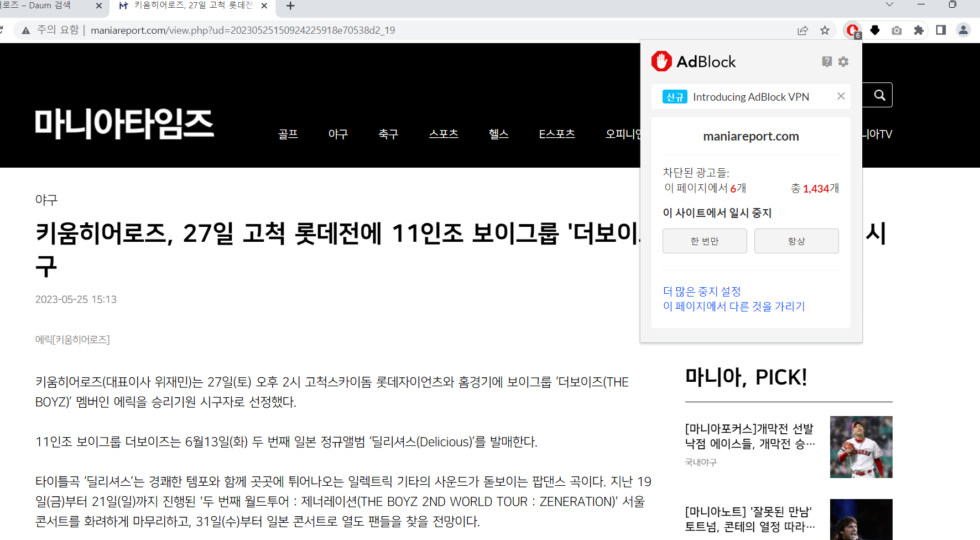Click the 2023-05-25 15:13 date text

76,299
